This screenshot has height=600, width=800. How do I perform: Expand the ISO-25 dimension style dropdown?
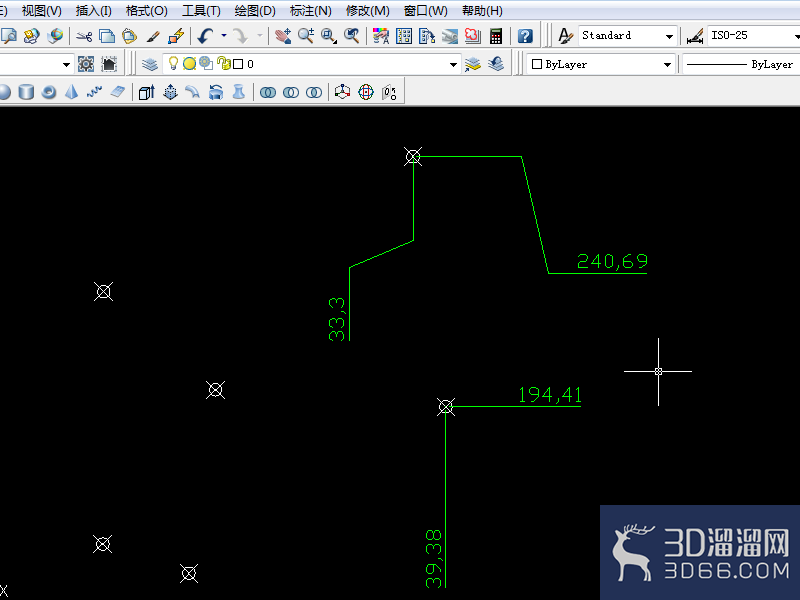click(796, 36)
